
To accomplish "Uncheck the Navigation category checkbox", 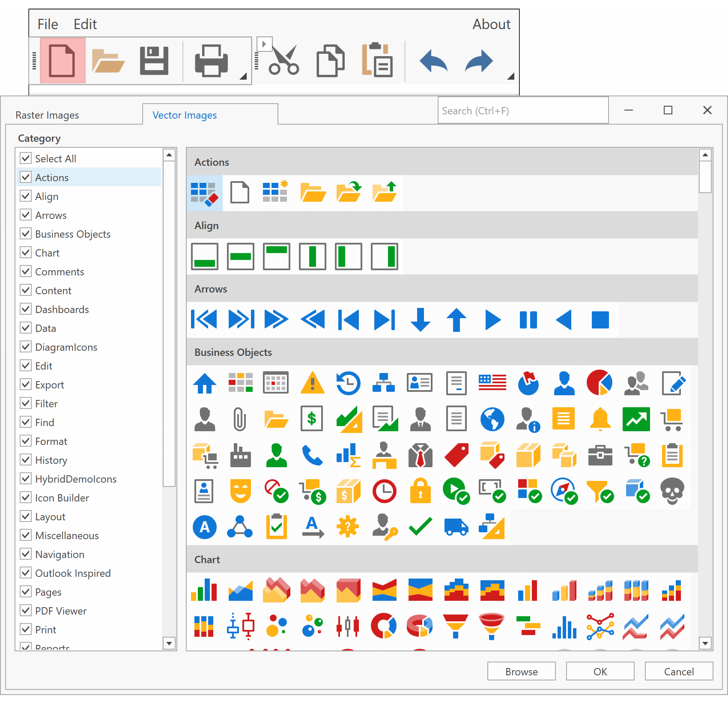I will [26, 554].
